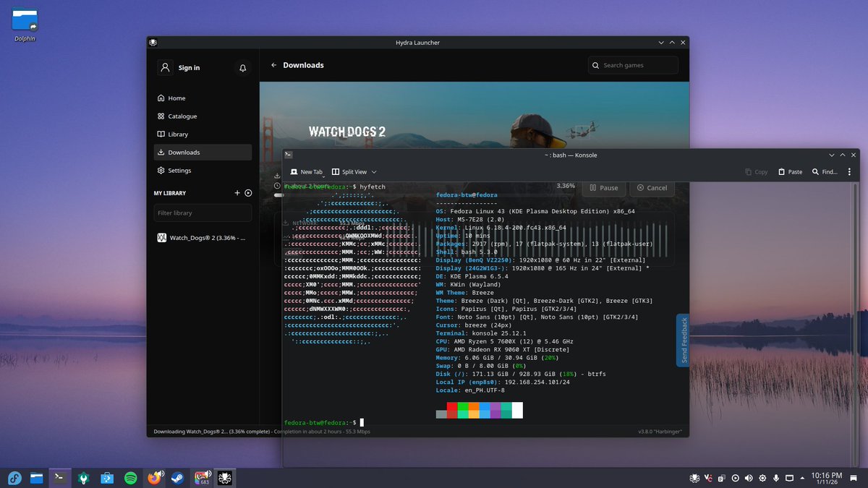Open the volume control tray icon
This screenshot has width=868, height=488.
[x=749, y=478]
